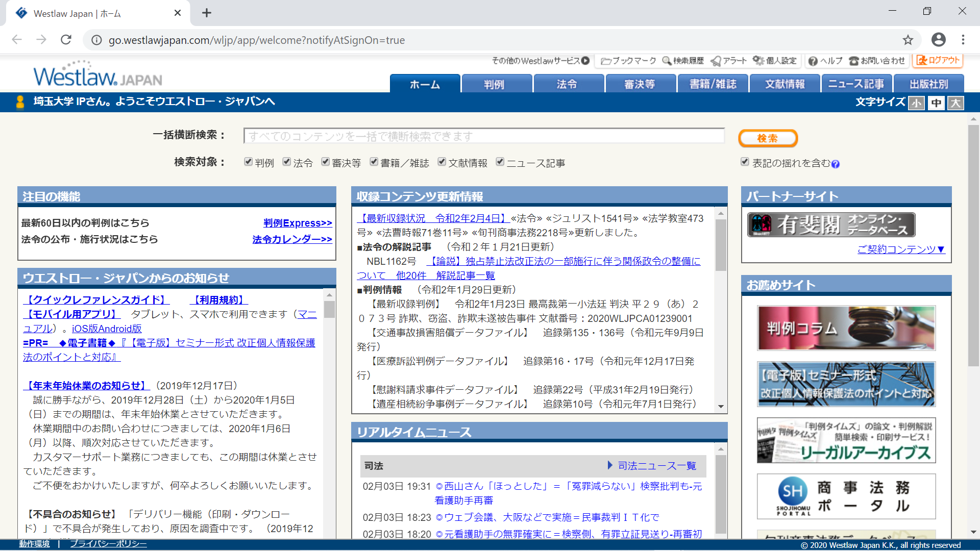The image size is (980, 551).
Task: Toggle the 判例 search target checkbox
Action: [x=248, y=162]
